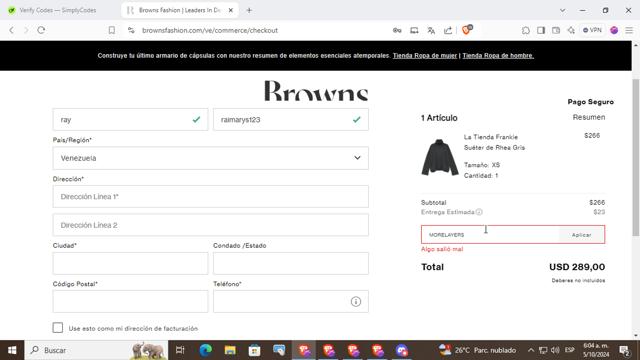Click the taskbar Buscar search box
Image resolution: width=640 pixels, height=360 pixels.
(96, 350)
